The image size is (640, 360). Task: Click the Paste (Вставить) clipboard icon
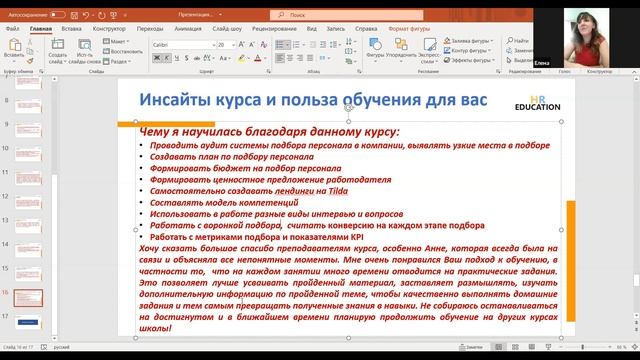pyautogui.click(x=14, y=44)
